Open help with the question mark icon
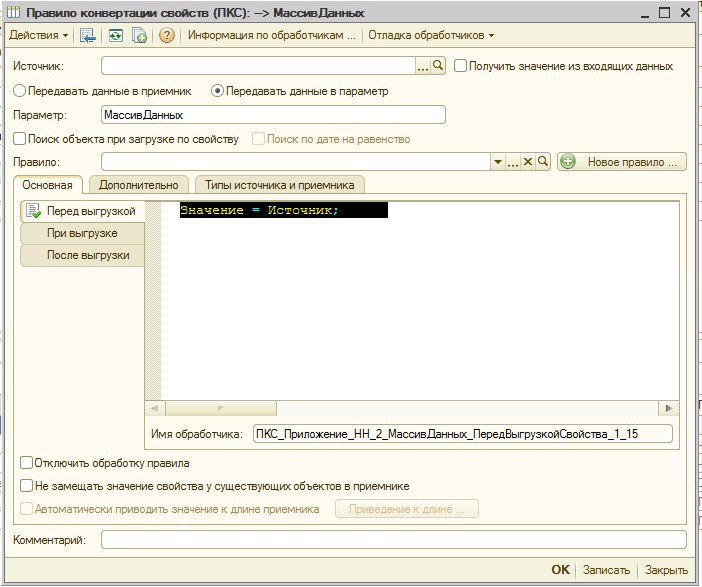The height and width of the screenshot is (587, 702). tap(167, 35)
